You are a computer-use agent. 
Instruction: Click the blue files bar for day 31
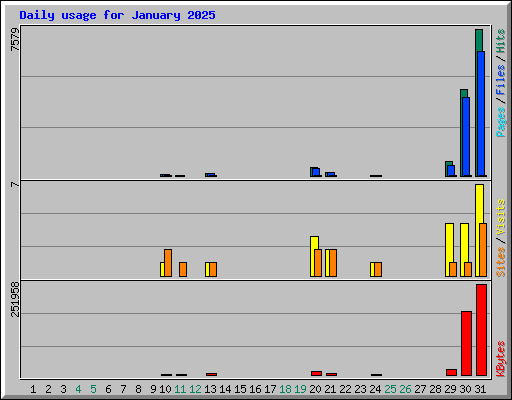coord(481,114)
